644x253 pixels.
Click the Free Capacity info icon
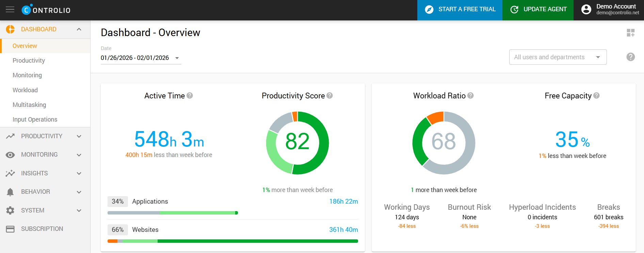[596, 96]
